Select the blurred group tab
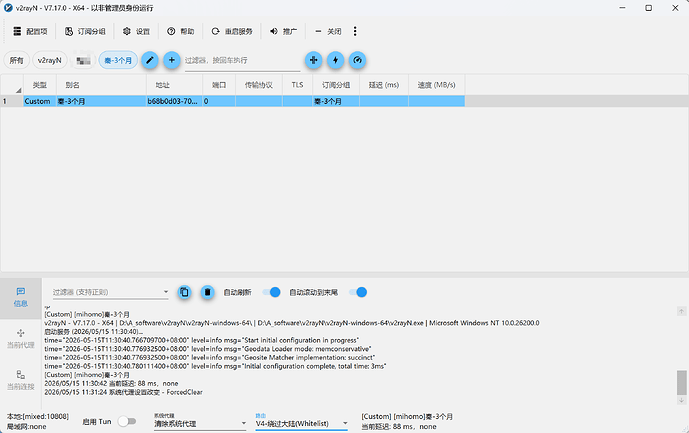The height and width of the screenshot is (433, 689). click(83, 60)
